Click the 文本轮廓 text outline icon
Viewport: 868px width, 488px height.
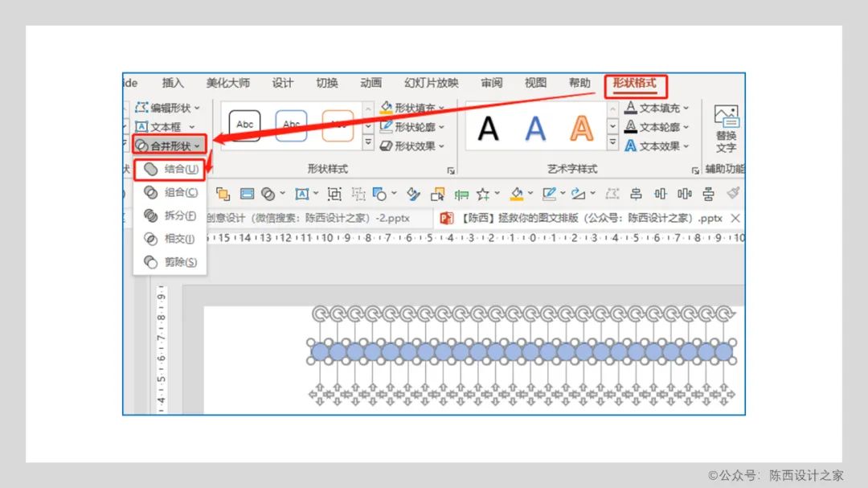tap(631, 127)
